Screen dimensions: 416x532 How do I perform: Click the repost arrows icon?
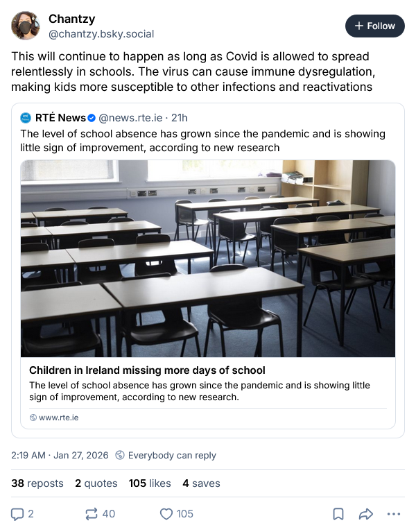[92, 514]
